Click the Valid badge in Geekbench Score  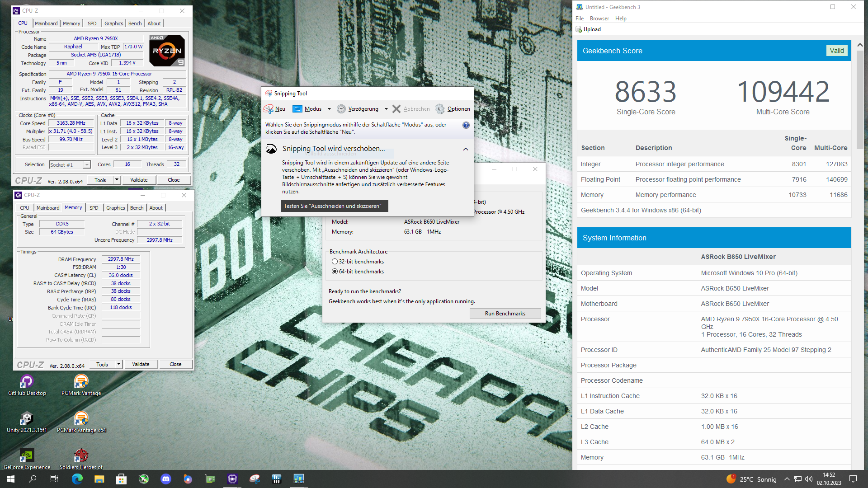(836, 51)
